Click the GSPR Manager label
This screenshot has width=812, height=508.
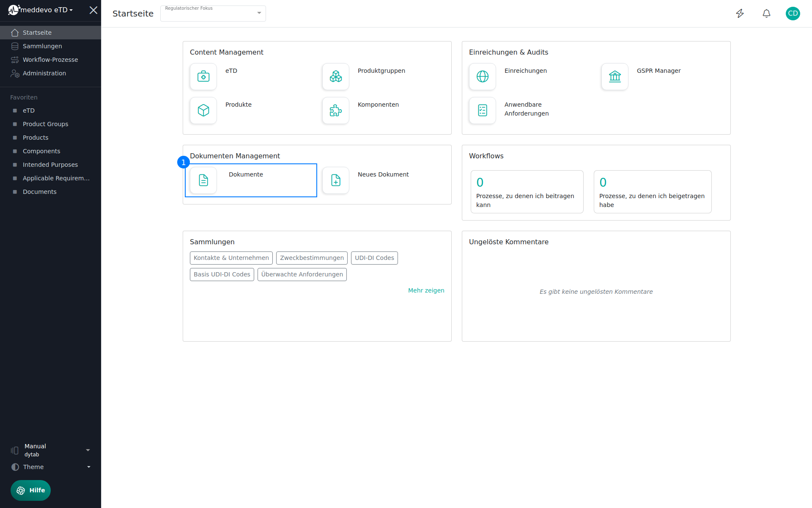(659, 71)
